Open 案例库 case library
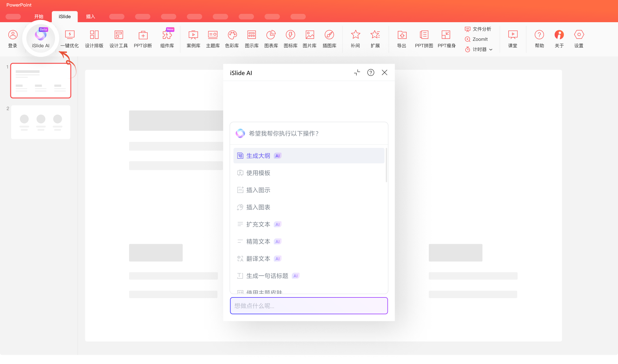Viewport: 618px width, 364px height. [193, 39]
